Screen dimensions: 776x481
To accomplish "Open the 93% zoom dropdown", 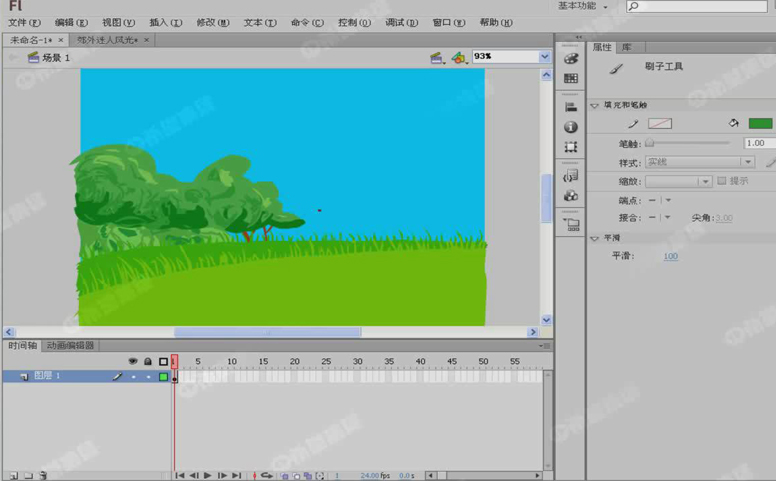I will (x=545, y=58).
